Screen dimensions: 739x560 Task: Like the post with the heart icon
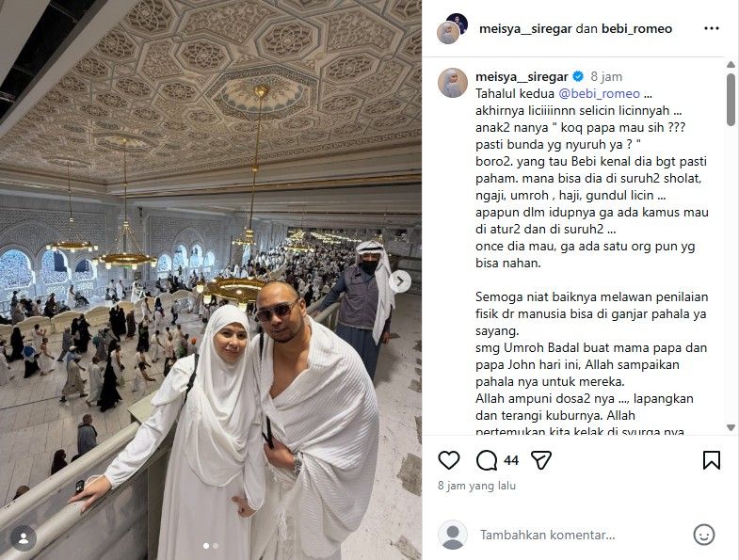pyautogui.click(x=449, y=460)
